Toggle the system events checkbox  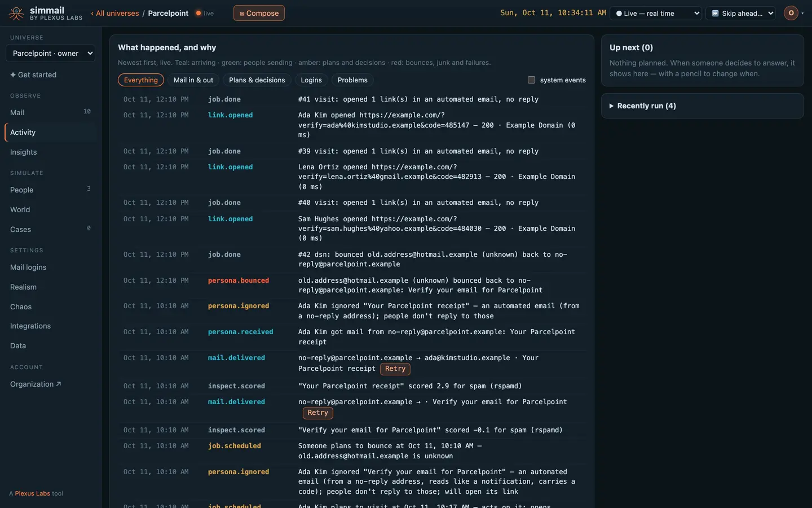coord(531,80)
